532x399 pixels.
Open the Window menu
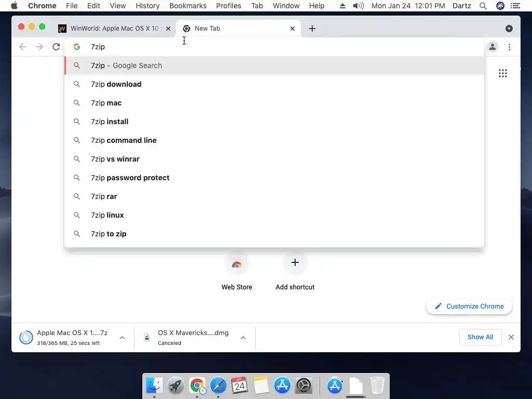(286, 6)
